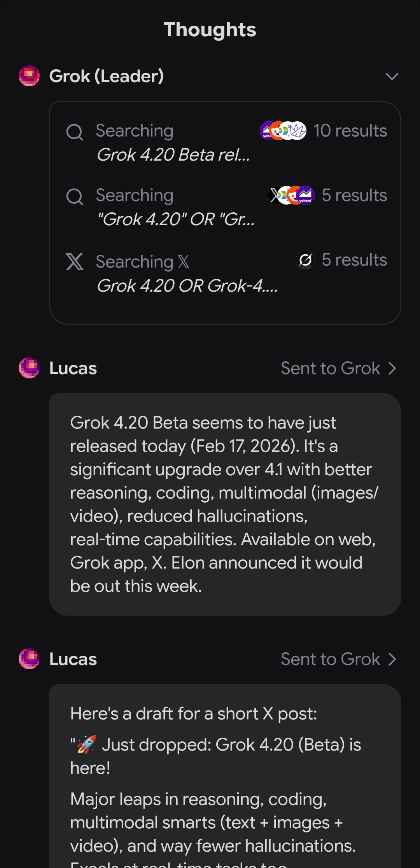Screen dimensions: 420x868
Task: Open the "Grok 4.20 Beta rel..." search query
Action: [173, 155]
